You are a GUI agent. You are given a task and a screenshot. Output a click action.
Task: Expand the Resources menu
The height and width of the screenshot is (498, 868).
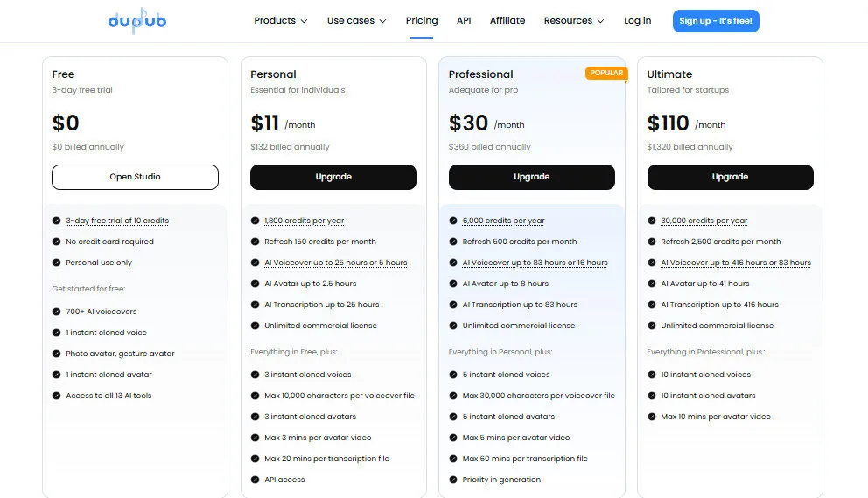pos(573,21)
